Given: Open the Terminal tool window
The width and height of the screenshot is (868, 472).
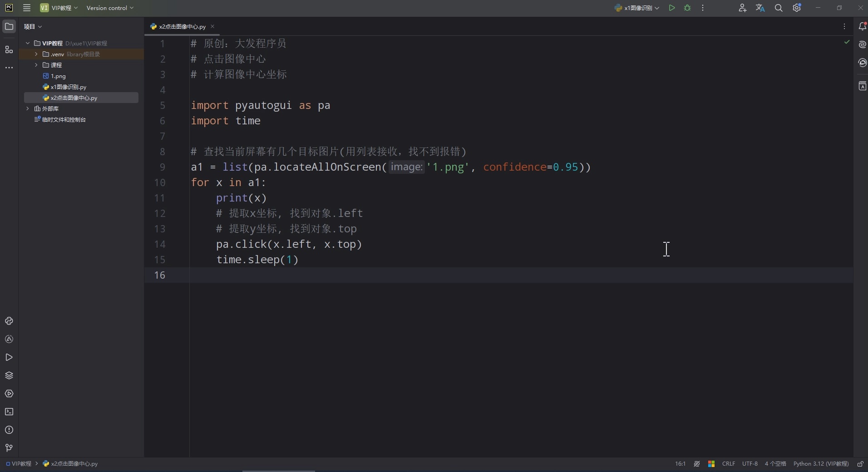Looking at the screenshot, I should (9, 412).
